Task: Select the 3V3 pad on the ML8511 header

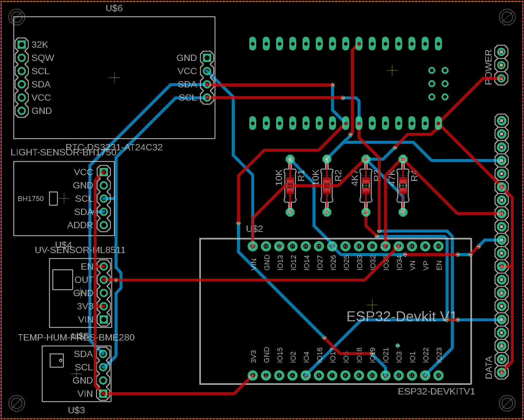Action: point(104,306)
